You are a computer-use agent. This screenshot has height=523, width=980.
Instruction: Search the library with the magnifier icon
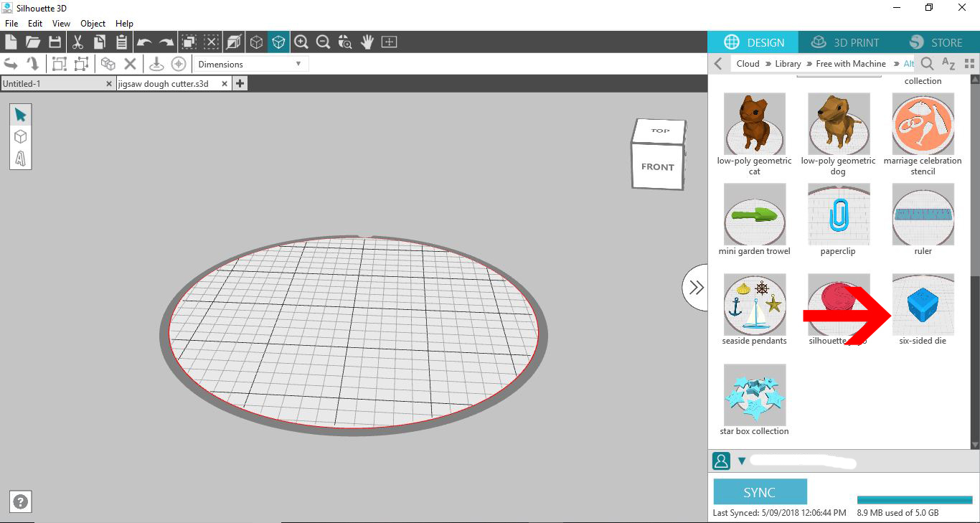tap(927, 64)
